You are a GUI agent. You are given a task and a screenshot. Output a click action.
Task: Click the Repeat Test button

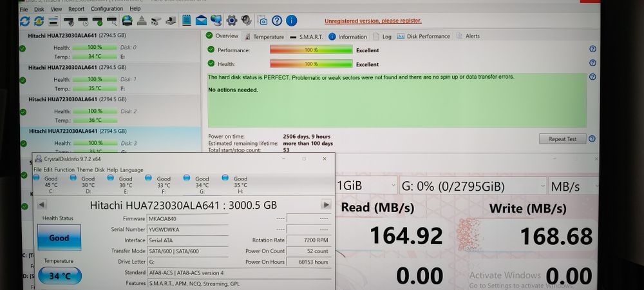[563, 139]
